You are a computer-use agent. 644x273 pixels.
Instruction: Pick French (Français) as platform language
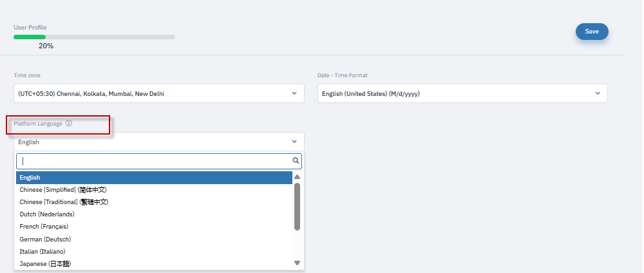(44, 227)
